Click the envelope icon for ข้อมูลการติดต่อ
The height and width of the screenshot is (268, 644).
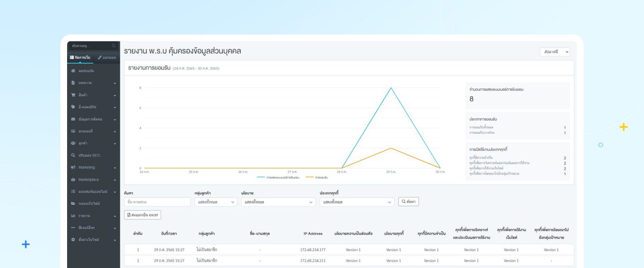73,119
